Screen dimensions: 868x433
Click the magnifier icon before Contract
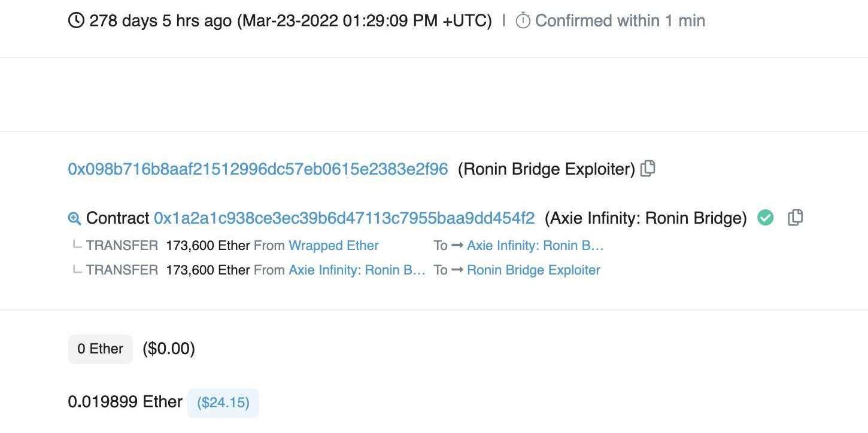tap(74, 218)
